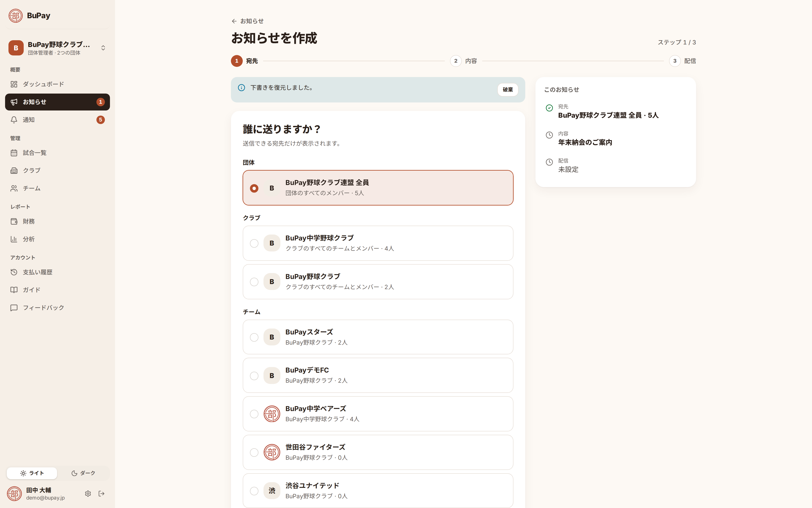Open 試合一覧 in sidebar
Viewport: 812px width, 508px height.
57,153
